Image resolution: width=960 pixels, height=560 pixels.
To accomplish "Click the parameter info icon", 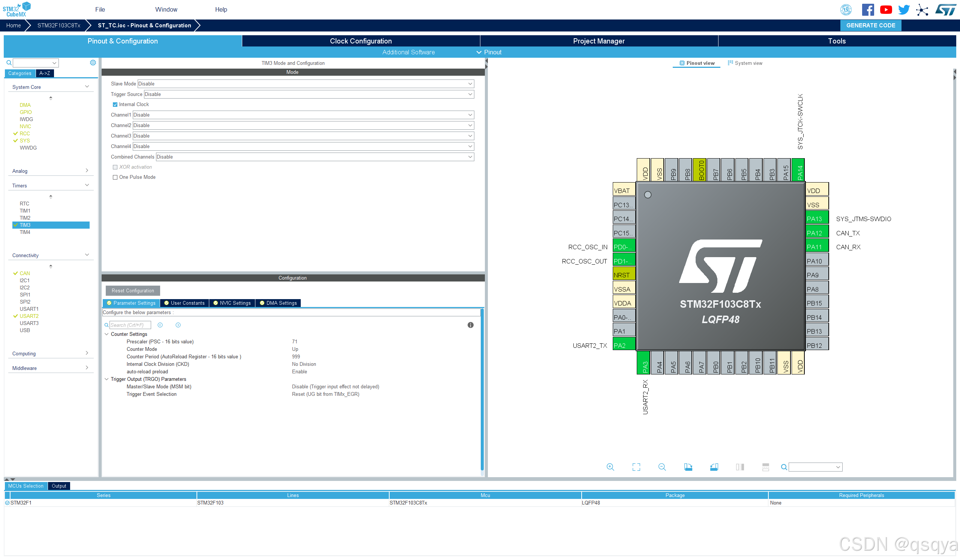I will (x=470, y=325).
